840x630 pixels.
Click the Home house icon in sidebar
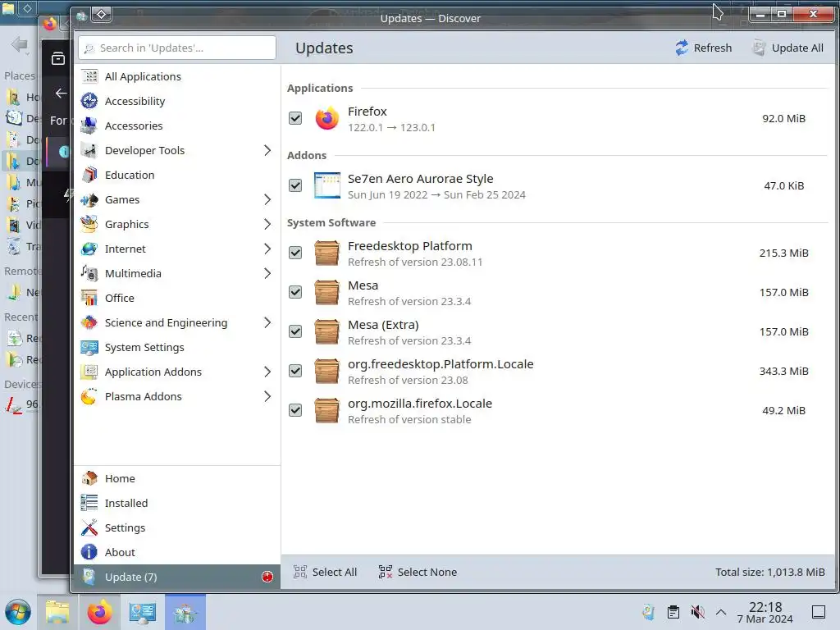(x=89, y=478)
